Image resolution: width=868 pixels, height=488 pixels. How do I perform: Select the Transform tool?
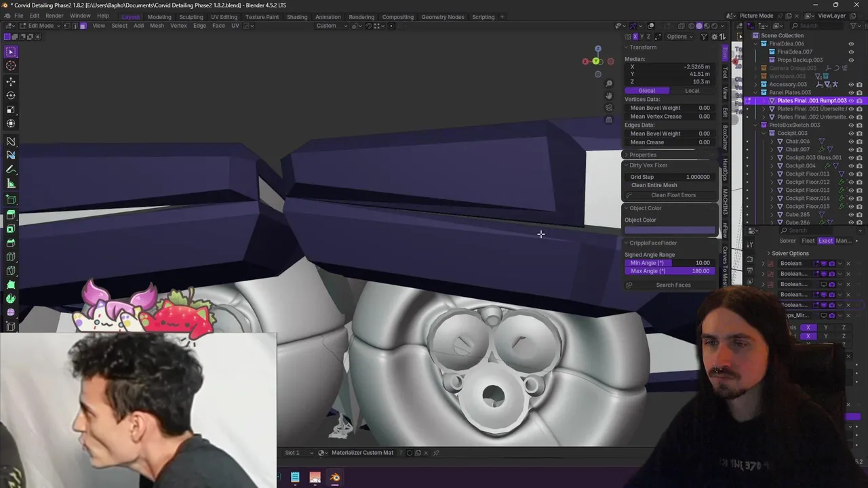click(11, 123)
